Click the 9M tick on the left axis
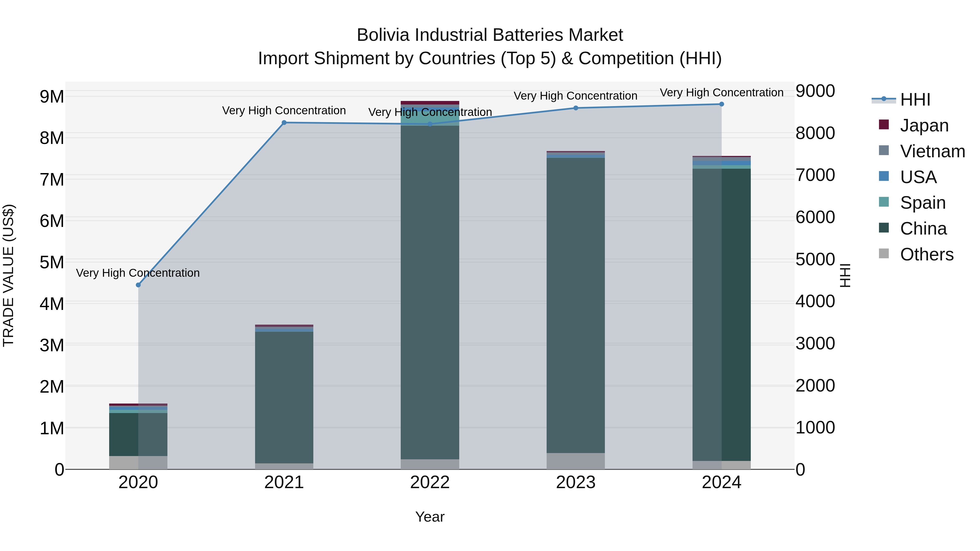This screenshot has height=551, width=980. (x=52, y=97)
